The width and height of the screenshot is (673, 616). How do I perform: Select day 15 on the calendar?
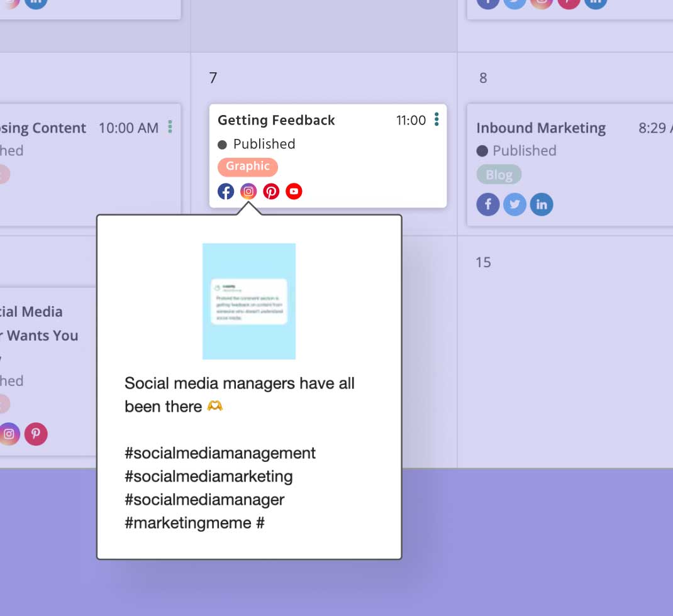[483, 262]
